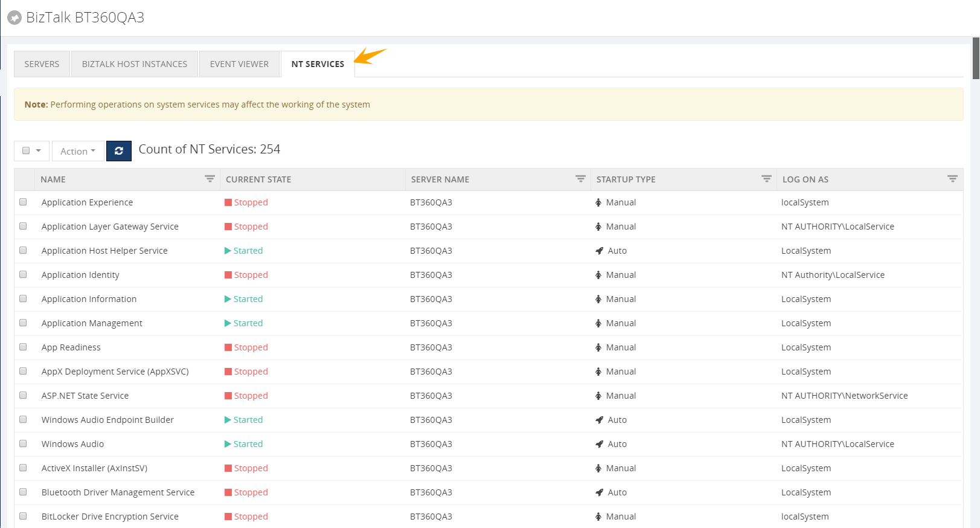This screenshot has height=528, width=980.
Task: Click the red stopped icon for Application Experience
Action: (x=228, y=202)
